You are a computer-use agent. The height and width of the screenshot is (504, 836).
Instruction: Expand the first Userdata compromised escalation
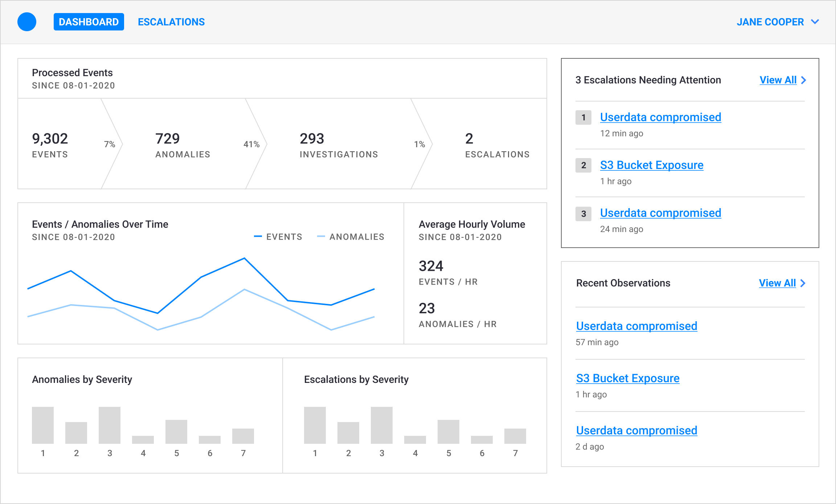[660, 117]
